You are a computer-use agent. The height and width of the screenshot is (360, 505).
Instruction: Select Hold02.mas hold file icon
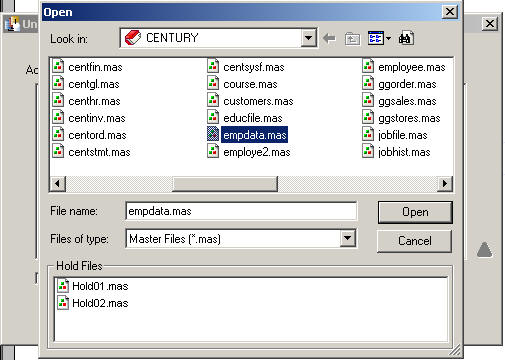pyautogui.click(x=63, y=303)
